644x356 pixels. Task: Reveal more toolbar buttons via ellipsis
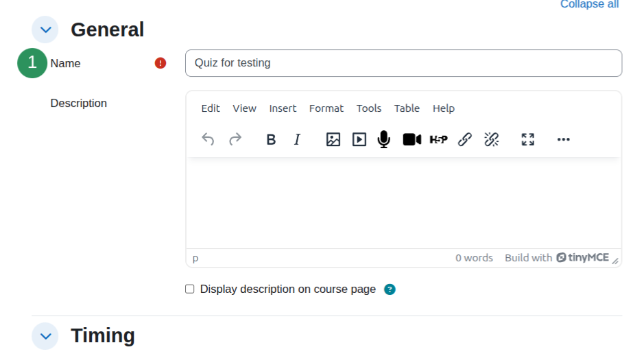coord(564,140)
